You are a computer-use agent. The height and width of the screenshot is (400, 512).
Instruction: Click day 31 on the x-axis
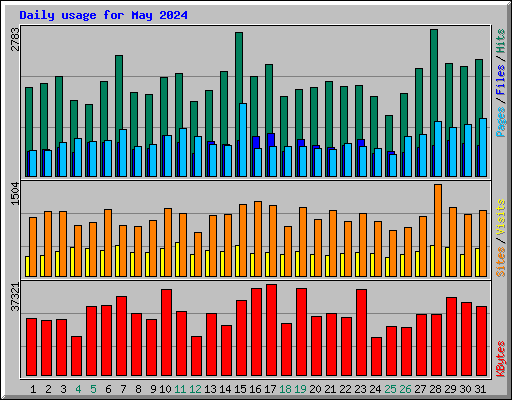[x=480, y=389]
